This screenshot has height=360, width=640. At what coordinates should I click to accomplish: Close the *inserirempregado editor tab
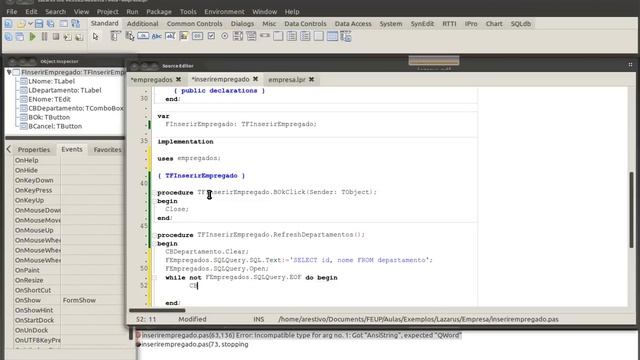pyautogui.click(x=256, y=79)
